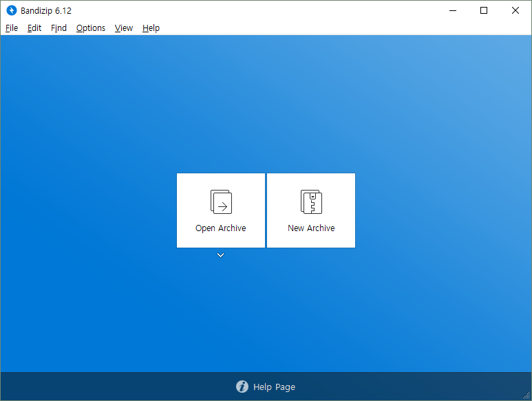Maximize the Bandizip window
This screenshot has height=401, width=532.
click(484, 10)
